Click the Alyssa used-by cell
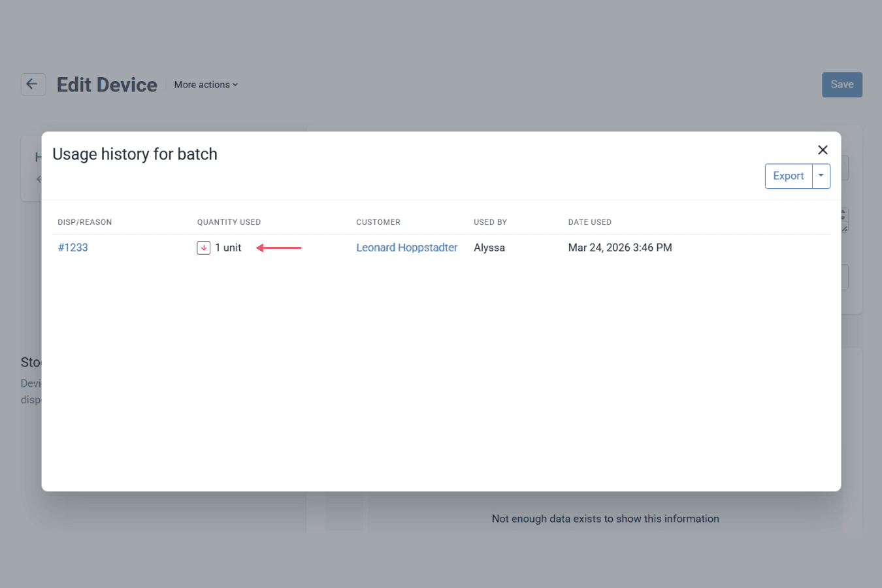This screenshot has width=882, height=588. 489,248
